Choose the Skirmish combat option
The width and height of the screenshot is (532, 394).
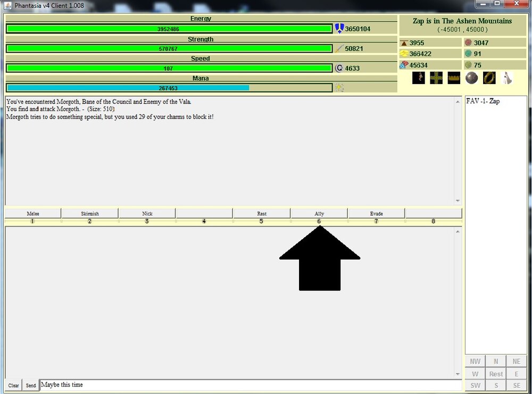click(90, 213)
